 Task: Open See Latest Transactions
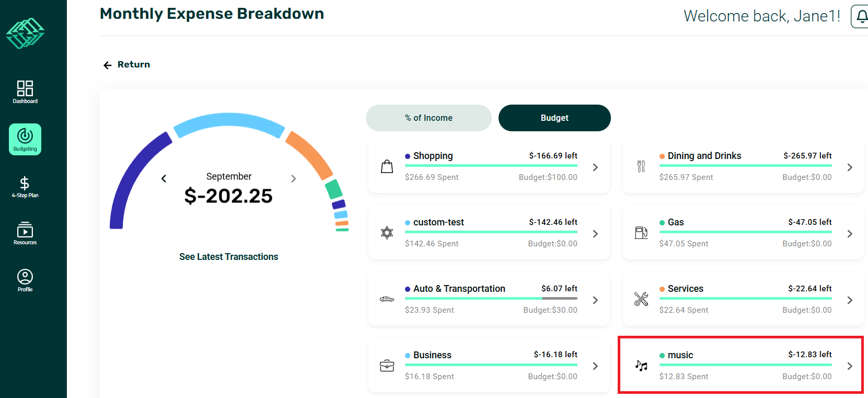[228, 257]
